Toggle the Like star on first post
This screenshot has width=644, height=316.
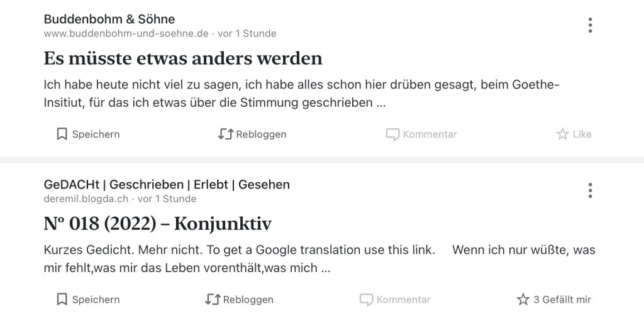[x=562, y=134]
